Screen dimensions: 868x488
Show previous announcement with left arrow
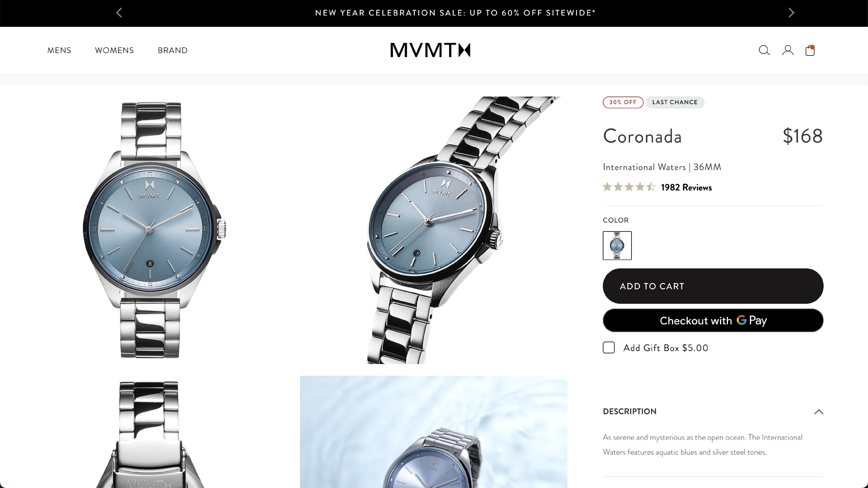pos(119,13)
